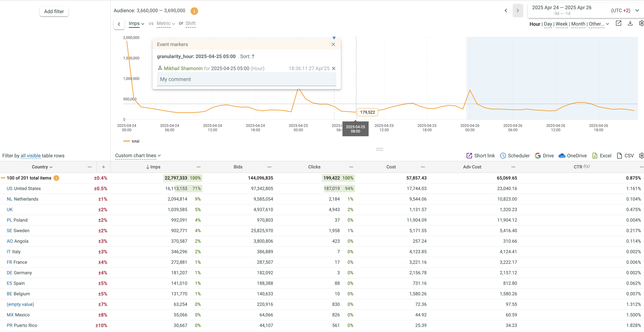Open Scheduler clock icon
Image resolution: width=644 pixels, height=332 pixels.
pos(503,156)
